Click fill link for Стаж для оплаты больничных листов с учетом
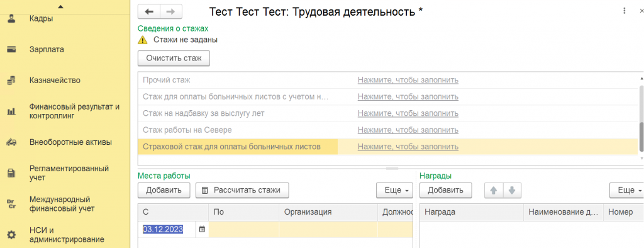The width and height of the screenshot is (644, 248). [408, 97]
